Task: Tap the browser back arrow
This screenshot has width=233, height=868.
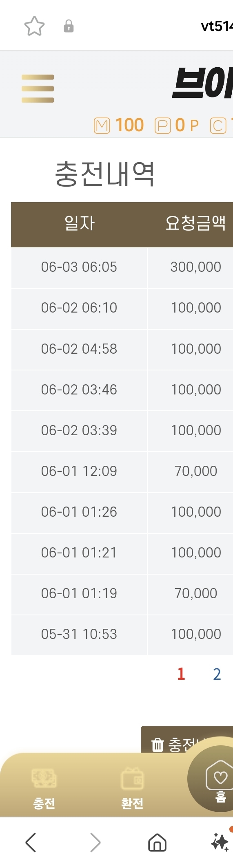Action: (31, 842)
